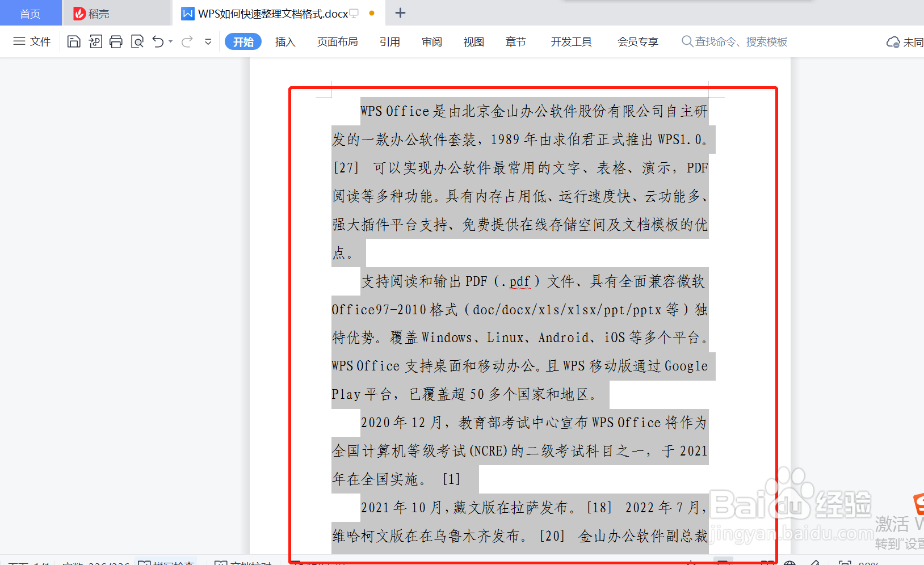The height and width of the screenshot is (565, 924).
Task: Switch to the 插入 ribbon tab
Action: tap(285, 41)
